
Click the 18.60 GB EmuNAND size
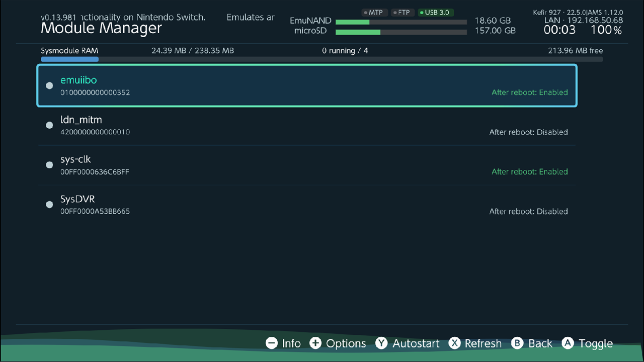[x=493, y=21]
